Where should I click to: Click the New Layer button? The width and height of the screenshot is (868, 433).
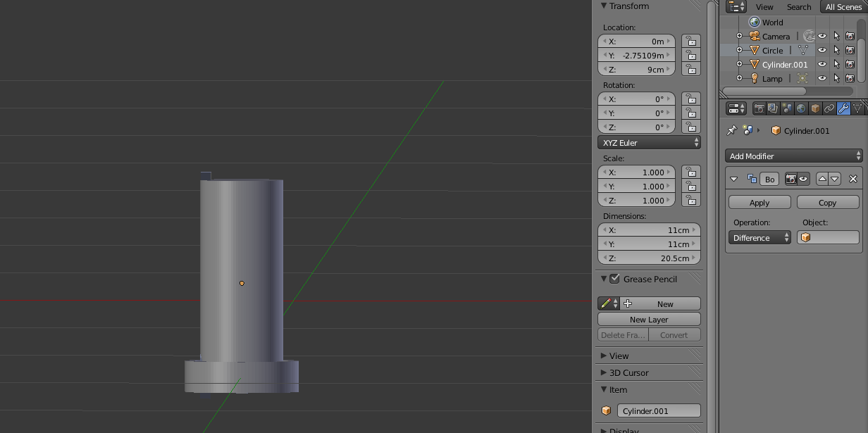tap(649, 319)
